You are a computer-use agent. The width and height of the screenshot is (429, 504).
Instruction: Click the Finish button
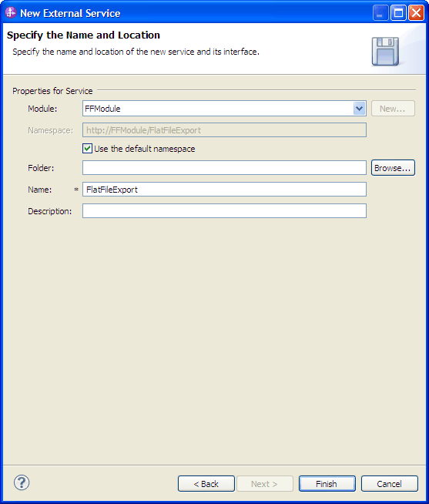tap(327, 483)
